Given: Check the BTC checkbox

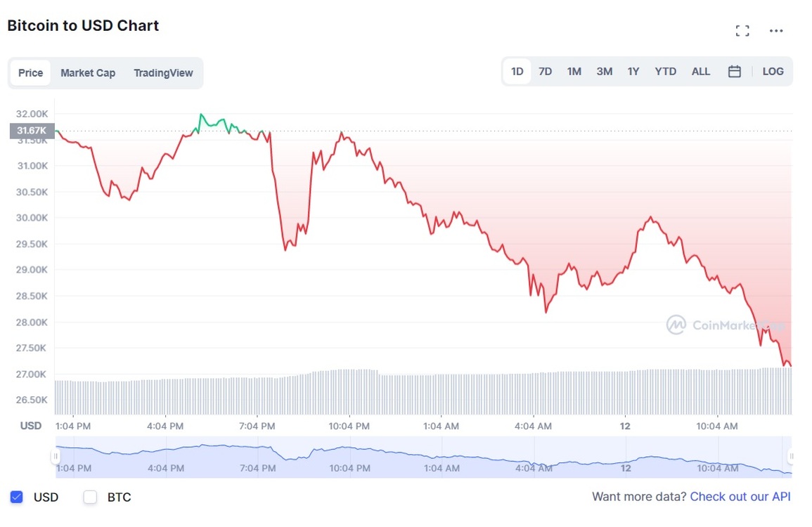Looking at the screenshot, I should tap(90, 497).
